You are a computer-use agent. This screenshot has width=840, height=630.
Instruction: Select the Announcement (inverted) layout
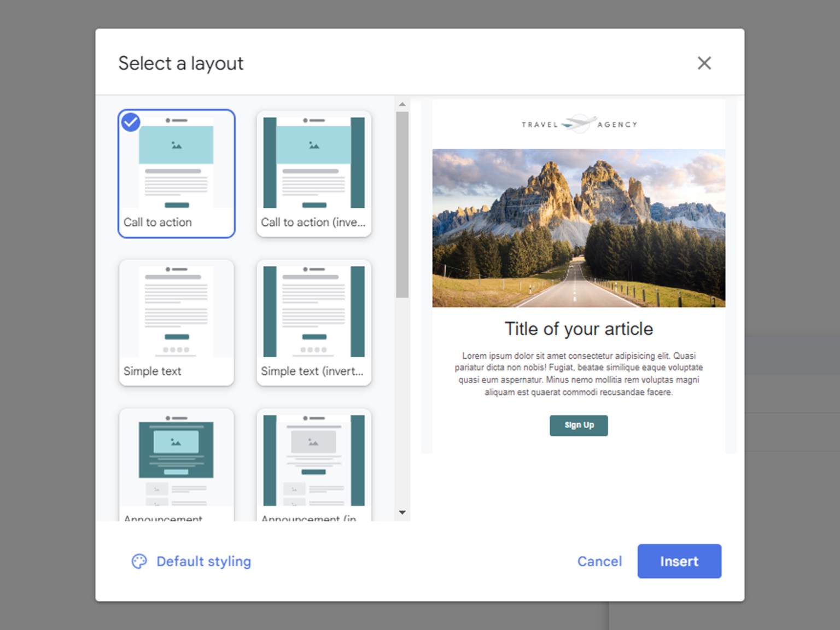[313, 465]
